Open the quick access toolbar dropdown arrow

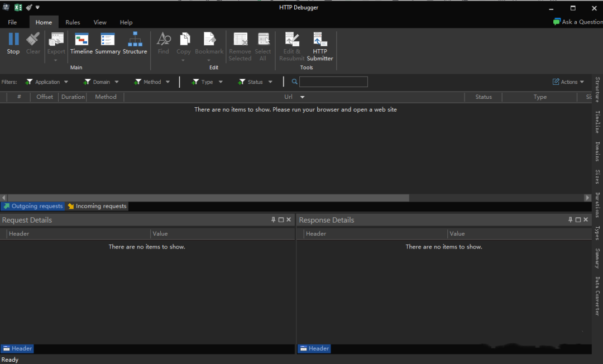pyautogui.click(x=37, y=7)
